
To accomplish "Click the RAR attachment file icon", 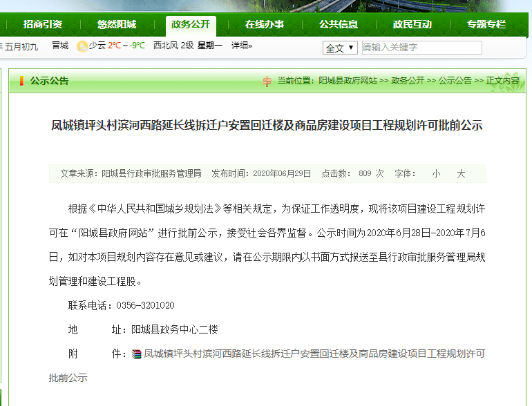I will [x=137, y=354].
